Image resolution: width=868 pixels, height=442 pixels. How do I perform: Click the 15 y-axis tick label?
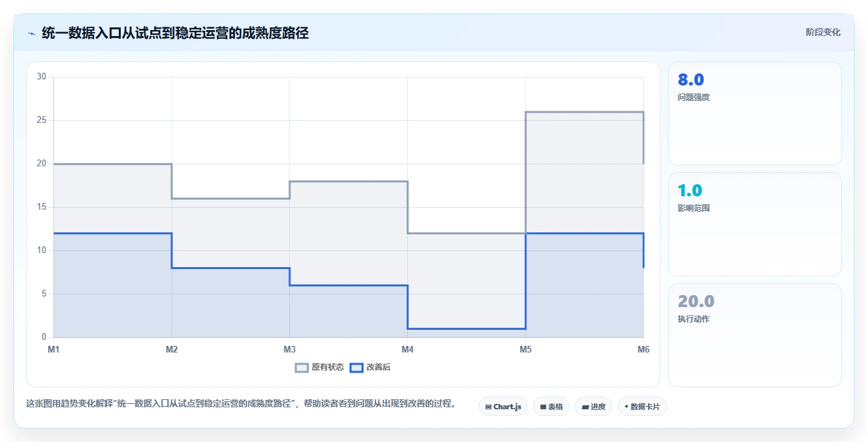coord(41,207)
